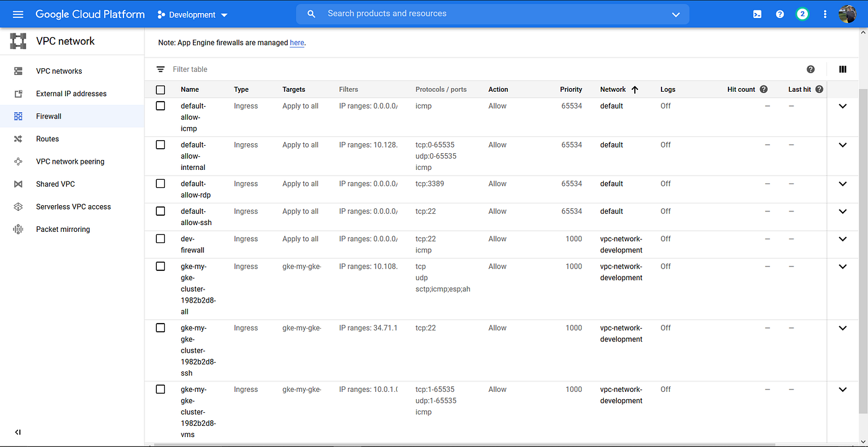Image resolution: width=868 pixels, height=447 pixels.
Task: Open VPC network peering page
Action: 72,161
